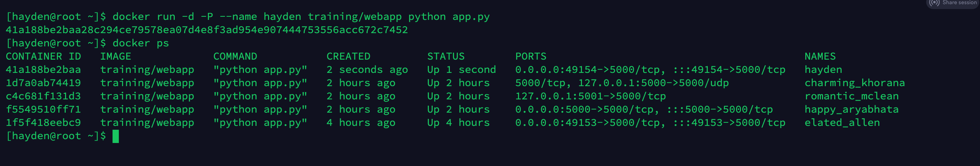Click container ID 1f5f418eebc9
Screen dimensions: 980x166
(x=43, y=123)
